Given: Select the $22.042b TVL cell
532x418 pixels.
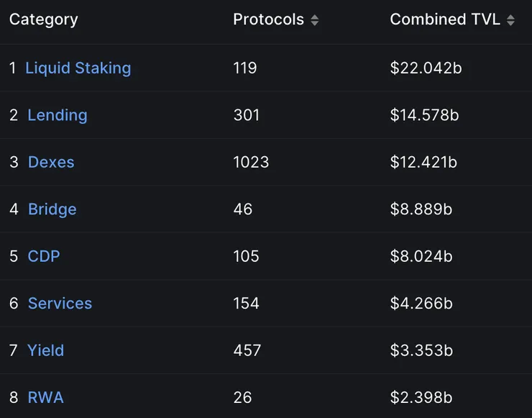Looking at the screenshot, I should click(424, 68).
